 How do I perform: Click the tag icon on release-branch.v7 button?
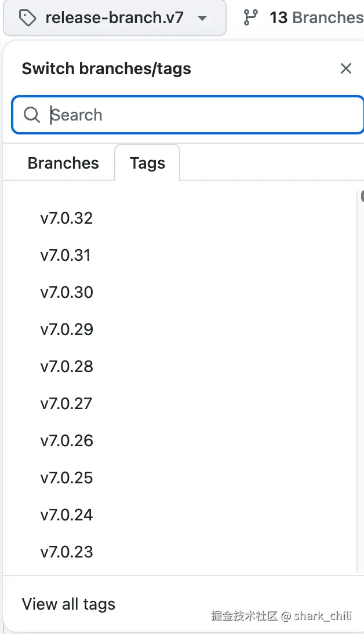pos(27,18)
